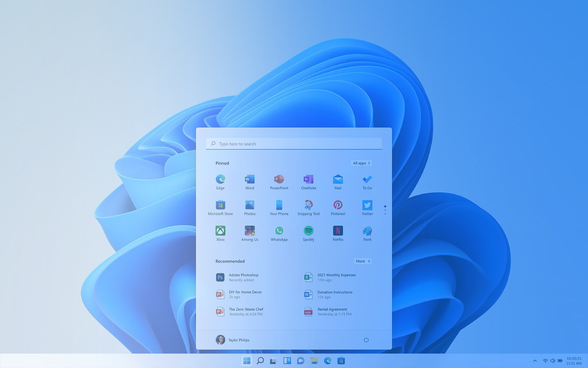
Task: Click the volume icon in the system tray
Action: (x=553, y=361)
